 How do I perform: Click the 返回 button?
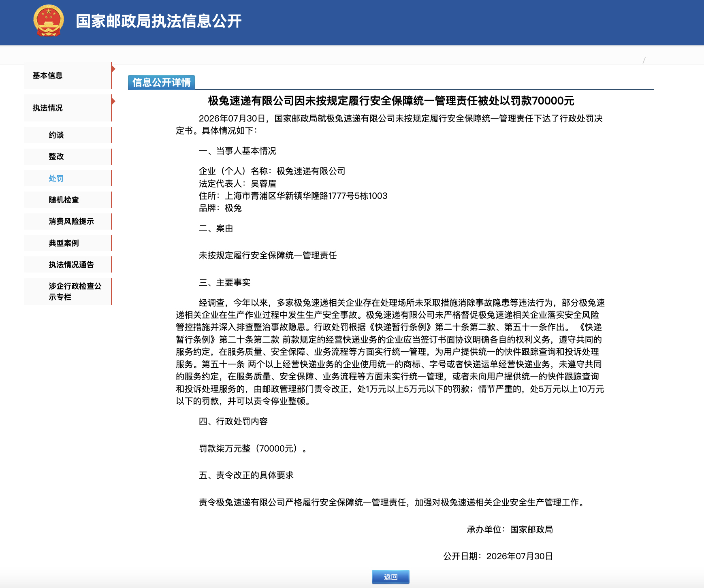pyautogui.click(x=390, y=577)
